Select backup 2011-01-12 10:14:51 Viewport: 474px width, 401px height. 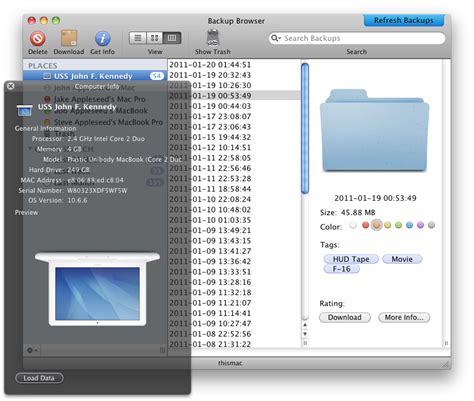point(210,147)
